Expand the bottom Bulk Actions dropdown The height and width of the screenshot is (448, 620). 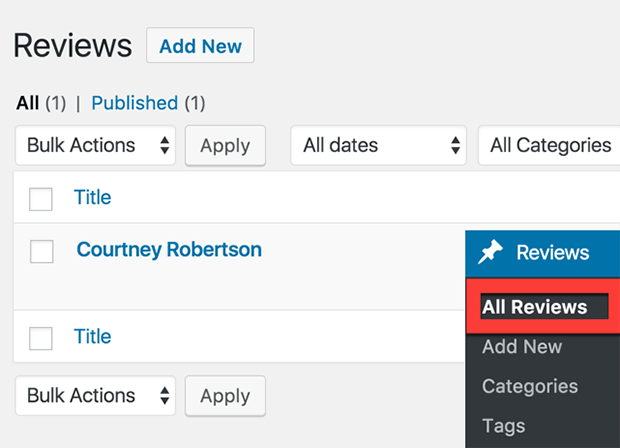pyautogui.click(x=95, y=395)
